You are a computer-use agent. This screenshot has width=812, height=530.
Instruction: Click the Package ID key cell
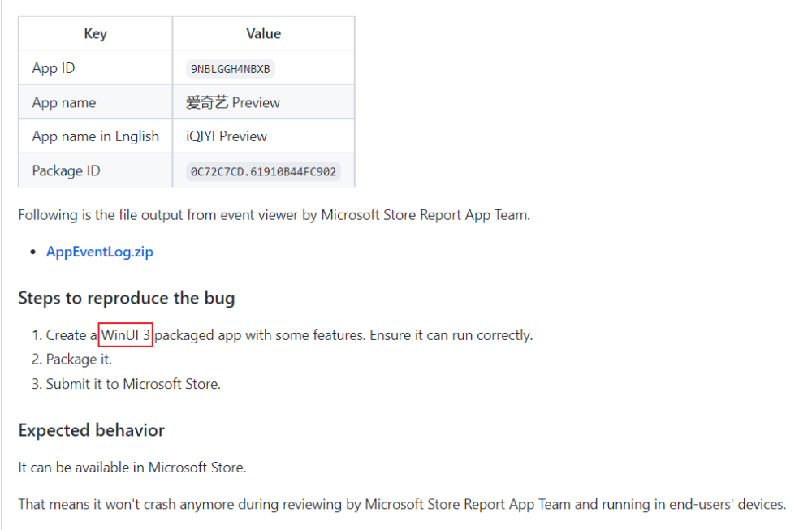click(67, 170)
